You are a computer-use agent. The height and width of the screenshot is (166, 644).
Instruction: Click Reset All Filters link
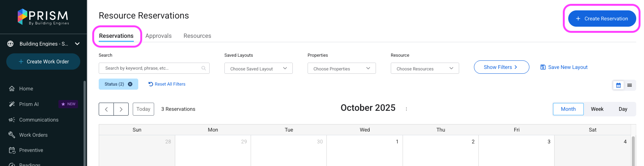pyautogui.click(x=167, y=84)
